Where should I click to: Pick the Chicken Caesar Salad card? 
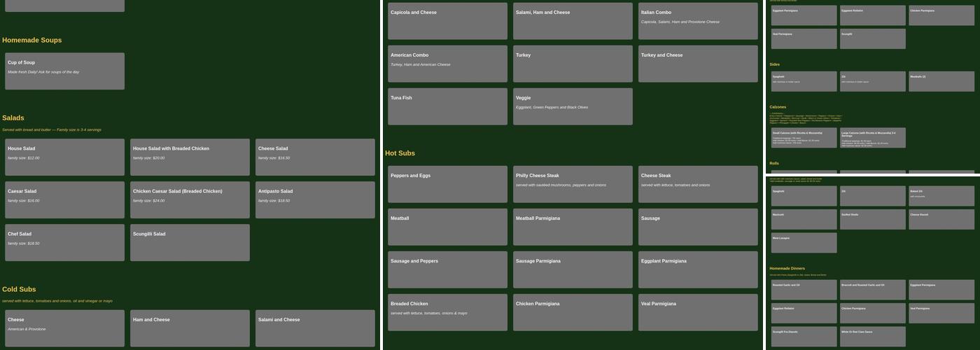click(190, 199)
